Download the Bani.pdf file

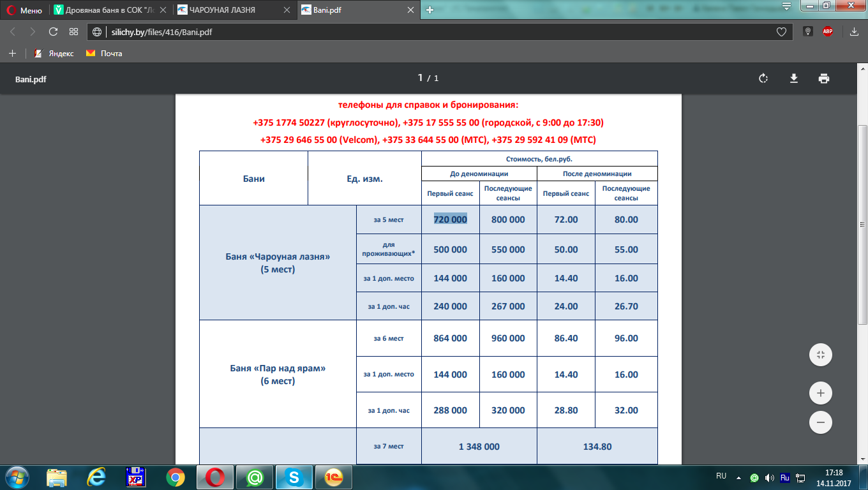[x=794, y=78]
